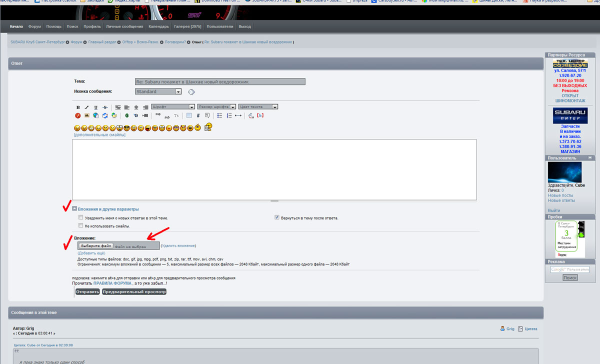
Task: Insert a Flash object via red icon
Action: pos(78,115)
